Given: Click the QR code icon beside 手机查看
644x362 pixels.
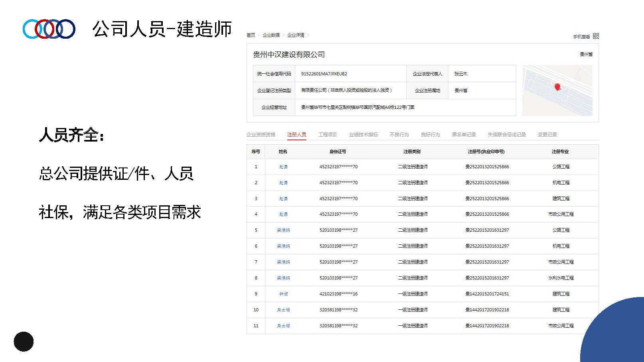Looking at the screenshot, I should point(596,36).
